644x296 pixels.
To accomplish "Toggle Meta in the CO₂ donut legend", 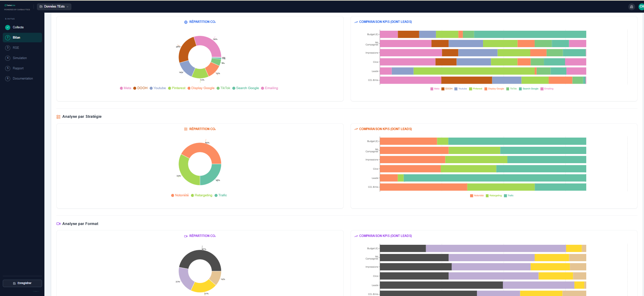I will 125,88.
